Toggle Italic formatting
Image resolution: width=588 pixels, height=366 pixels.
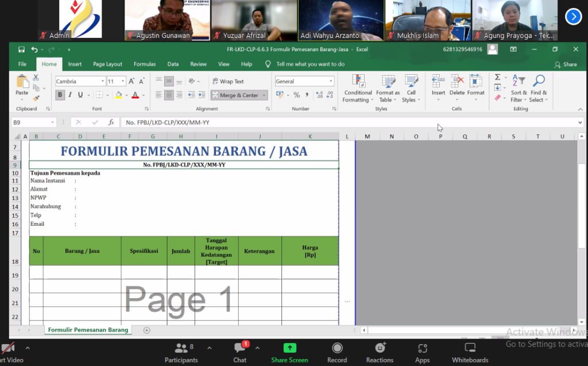click(x=69, y=95)
